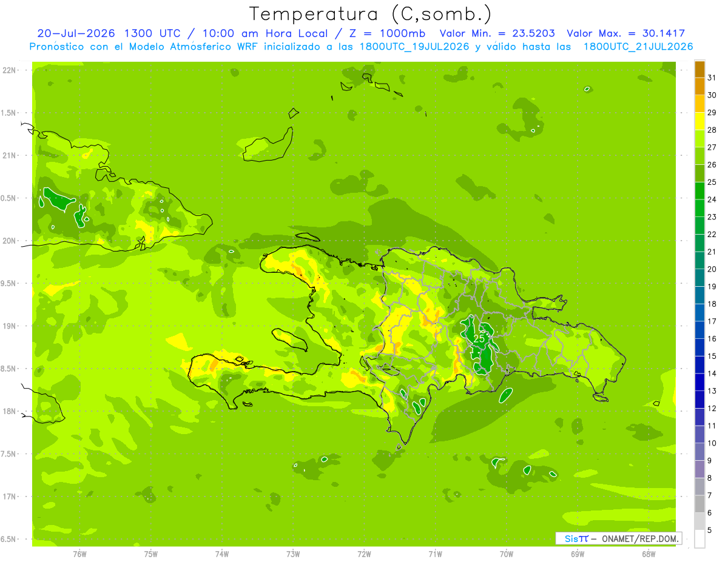Click the "31" colorbar label
The image size is (728, 562).
(712, 78)
